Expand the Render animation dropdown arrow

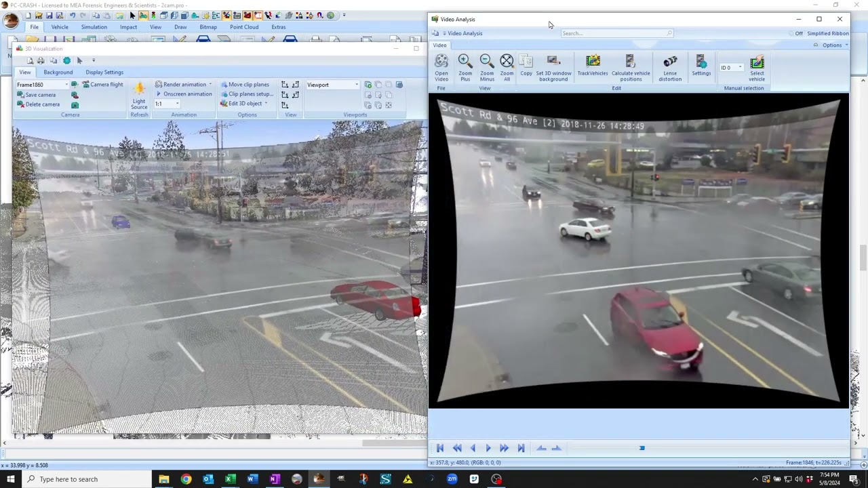pos(210,85)
